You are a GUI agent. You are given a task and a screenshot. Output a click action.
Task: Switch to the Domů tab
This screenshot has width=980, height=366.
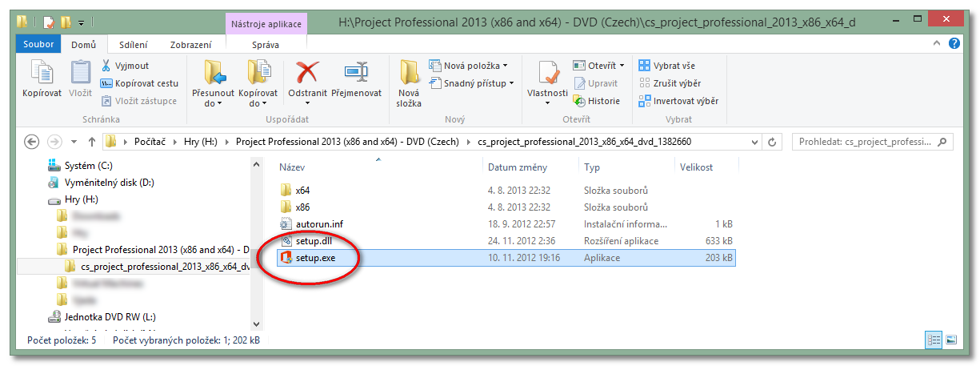tap(84, 45)
